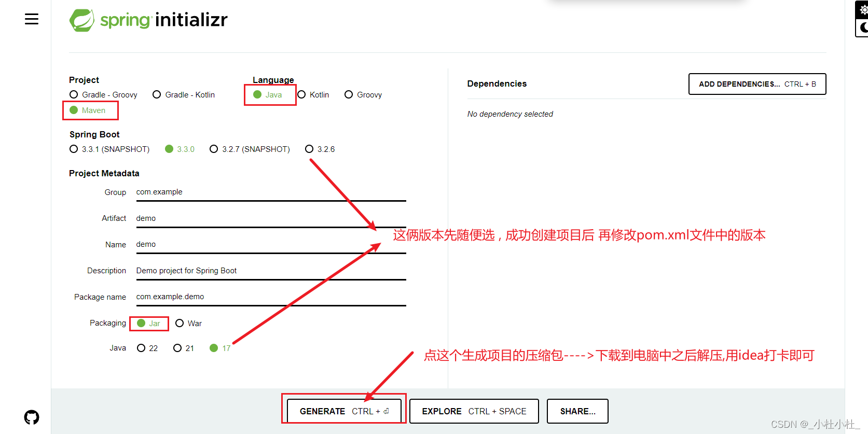
Task: Select Gradle - Groovy project
Action: pos(103,94)
